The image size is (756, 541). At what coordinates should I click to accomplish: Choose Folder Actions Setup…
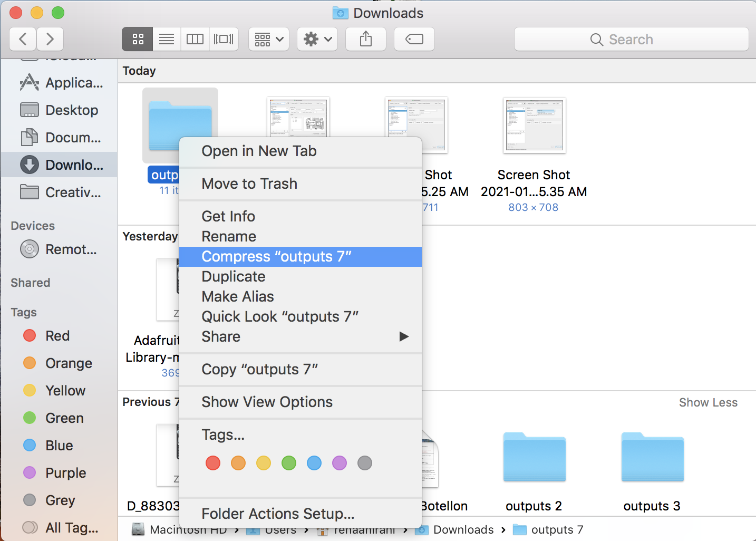coord(301,514)
